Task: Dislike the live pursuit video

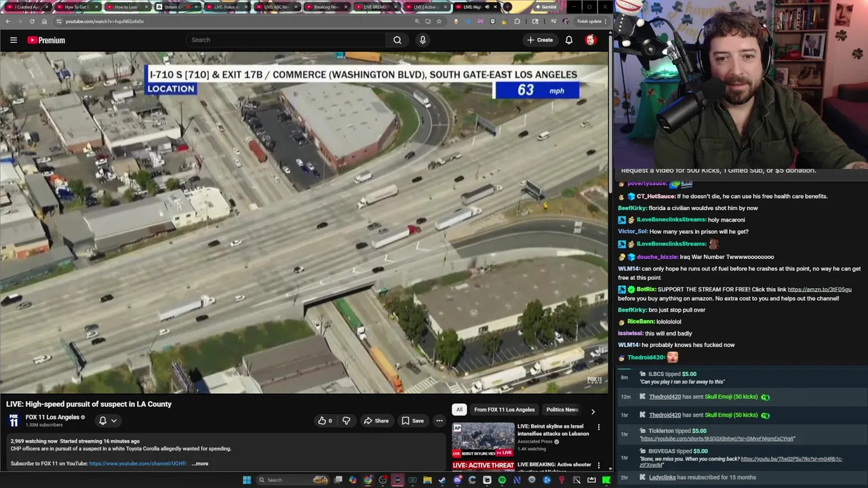Action: point(347,420)
